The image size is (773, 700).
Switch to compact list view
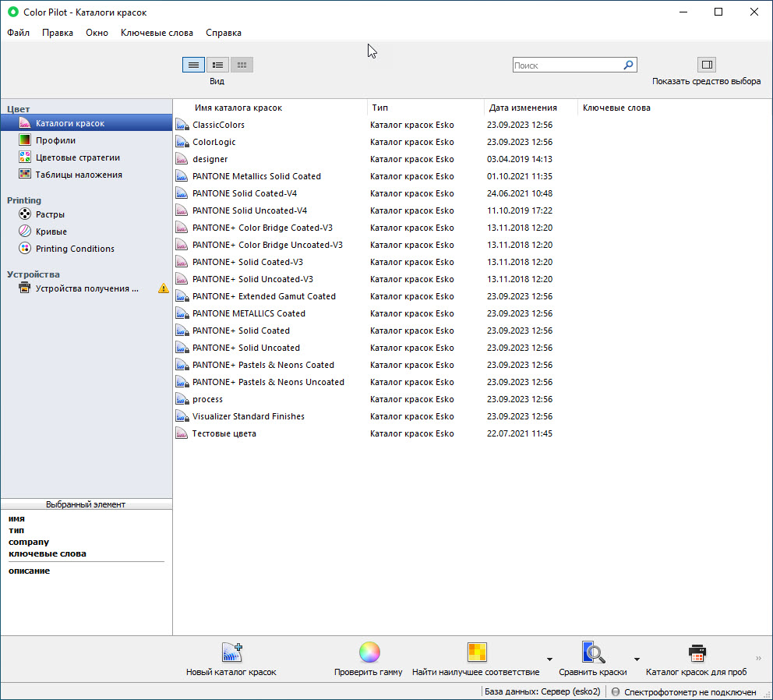click(x=217, y=65)
